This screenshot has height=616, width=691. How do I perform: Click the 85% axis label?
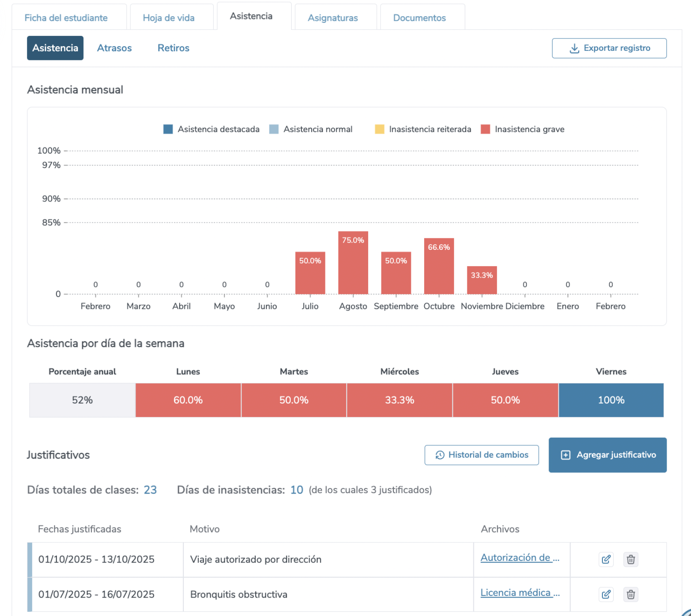coord(51,222)
